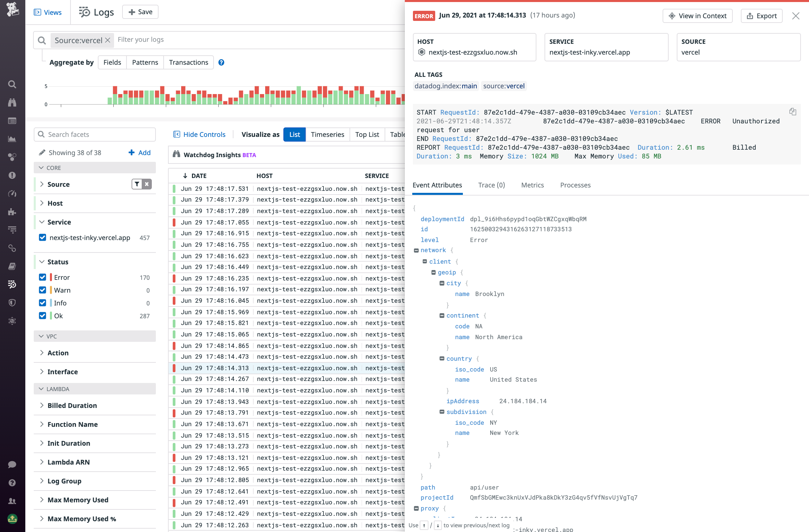Open the Monitors alert icon in sidebar
The height and width of the screenshot is (532, 809).
coord(12,175)
